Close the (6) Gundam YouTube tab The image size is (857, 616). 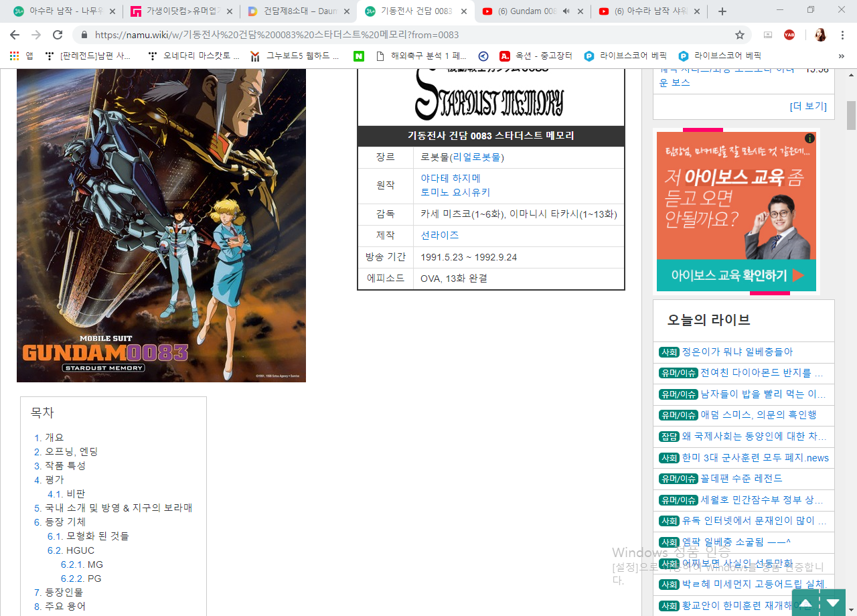click(580, 11)
